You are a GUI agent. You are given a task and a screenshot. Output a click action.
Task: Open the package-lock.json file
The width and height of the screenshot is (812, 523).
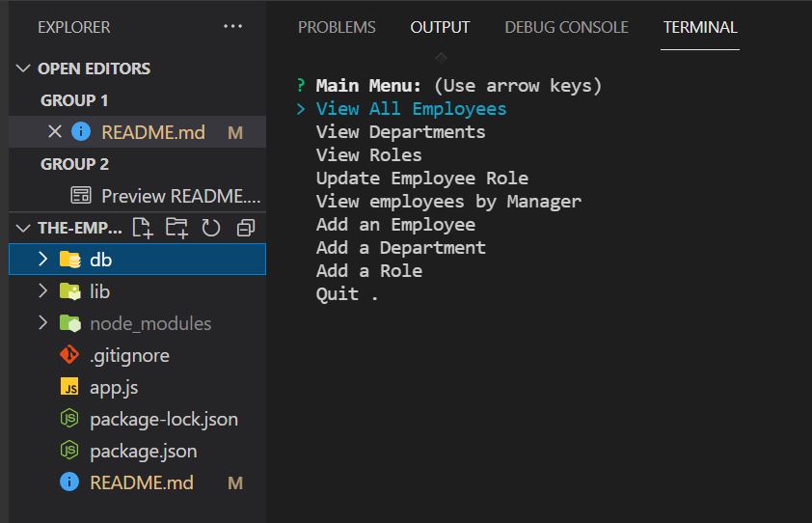coord(164,420)
